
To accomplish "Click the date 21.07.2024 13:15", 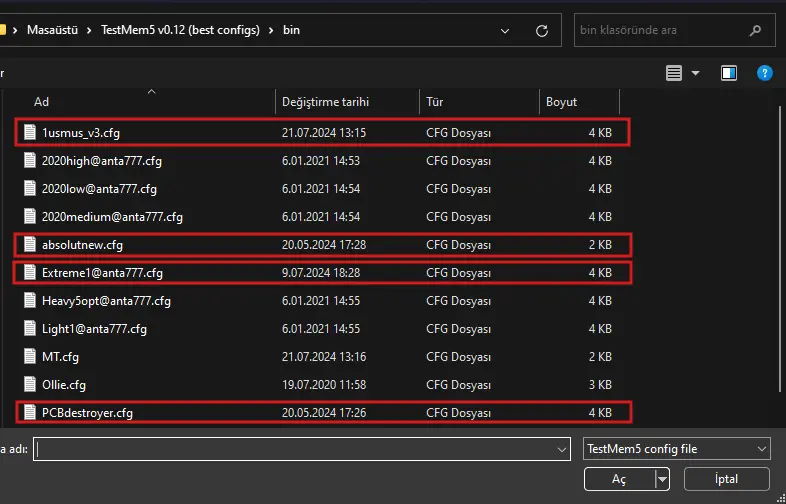I will (324, 133).
